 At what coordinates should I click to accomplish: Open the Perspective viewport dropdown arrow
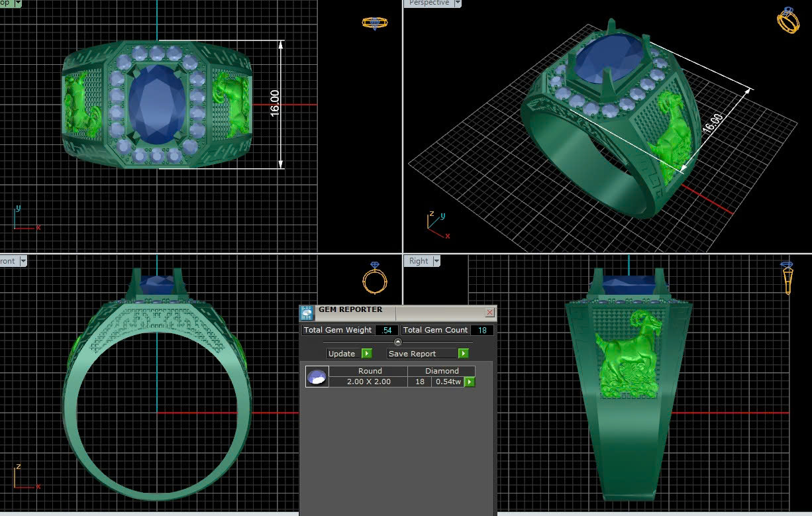click(457, 3)
